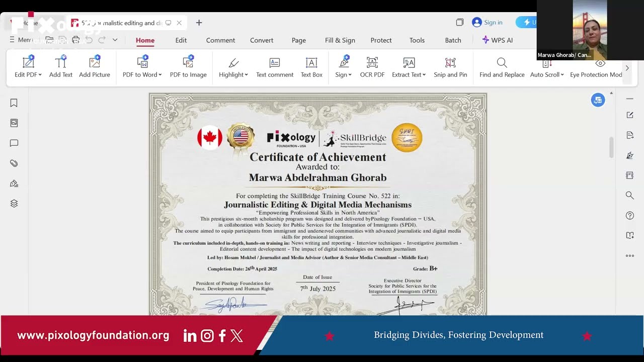Screen dimensions: 644x362
Task: Click the edit note icon in right sidebar
Action: point(630,115)
